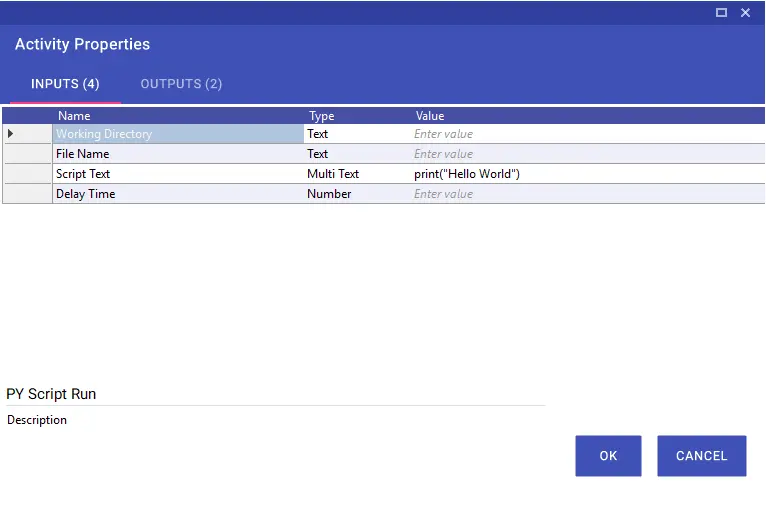Select the File Name row header

tap(28, 154)
